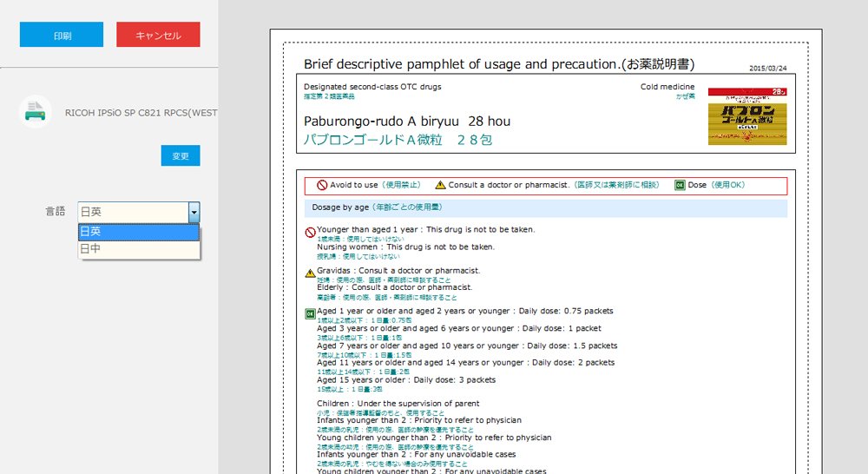The height and width of the screenshot is (474, 868).
Task: Click Children: Under the supervision of parent
Action: click(x=398, y=404)
